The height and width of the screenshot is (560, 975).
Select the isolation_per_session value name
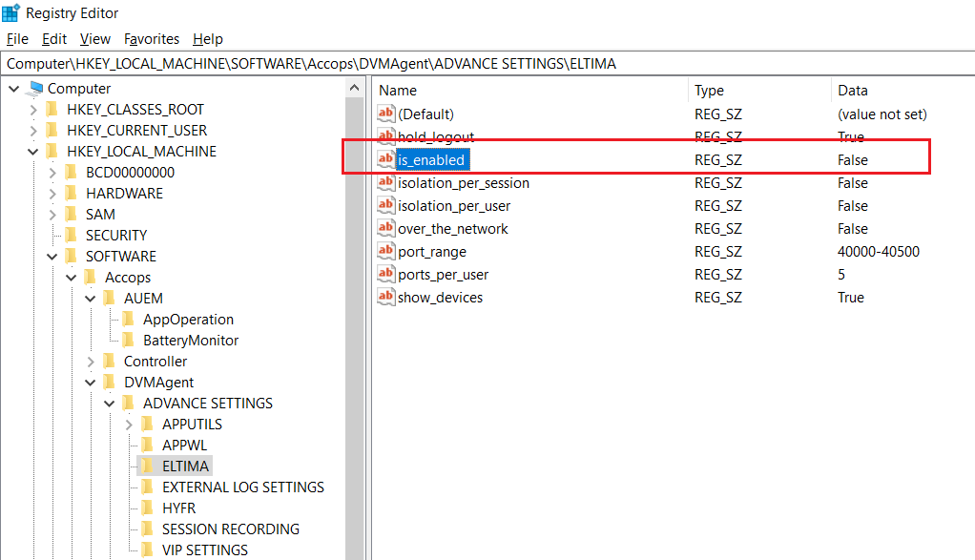(464, 183)
